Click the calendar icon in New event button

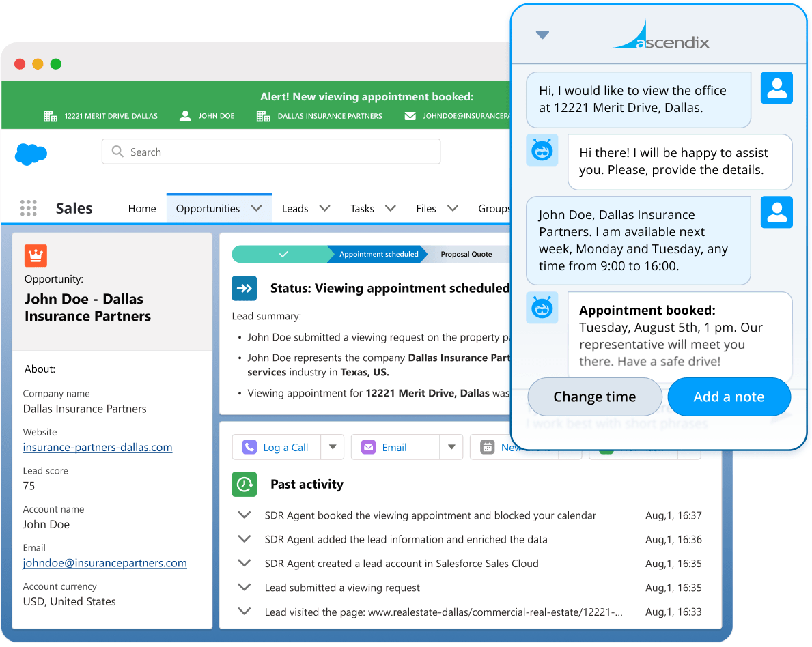(x=488, y=447)
